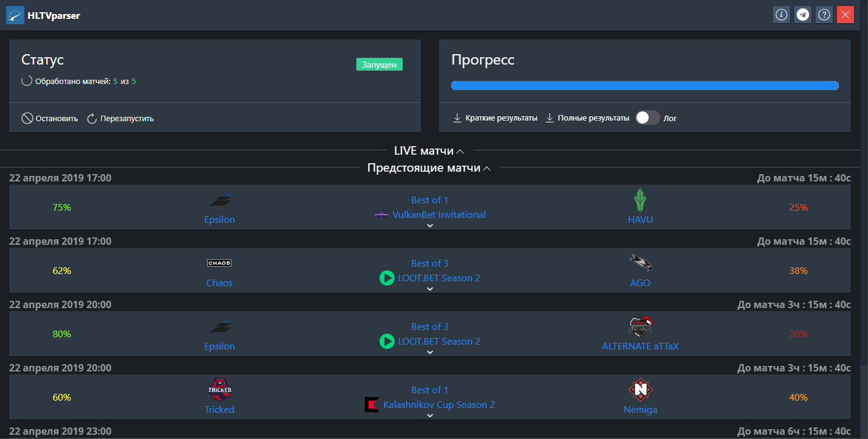Open Epsilon team link in ALTERNATE aTTaX match
The image size is (868, 439).
(219, 346)
